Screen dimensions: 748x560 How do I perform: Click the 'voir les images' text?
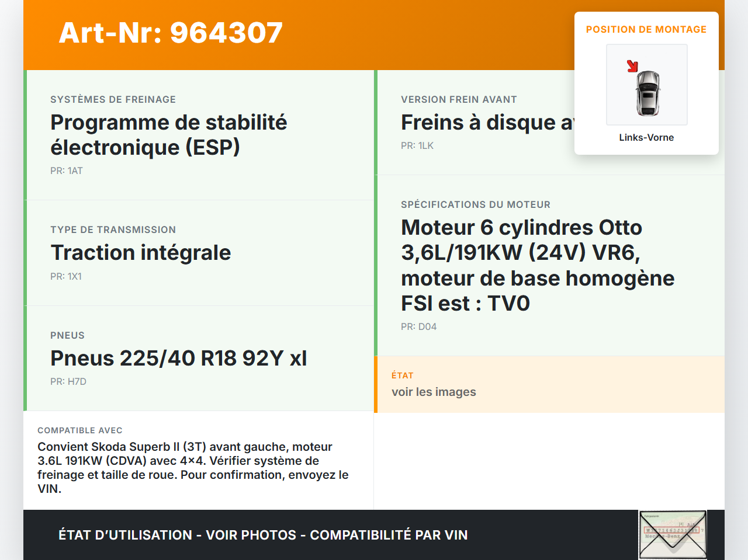point(434,392)
